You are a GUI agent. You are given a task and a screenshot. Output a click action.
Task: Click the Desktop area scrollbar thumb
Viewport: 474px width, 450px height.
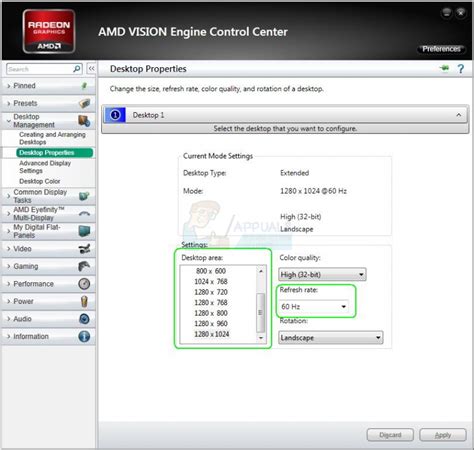click(261, 313)
